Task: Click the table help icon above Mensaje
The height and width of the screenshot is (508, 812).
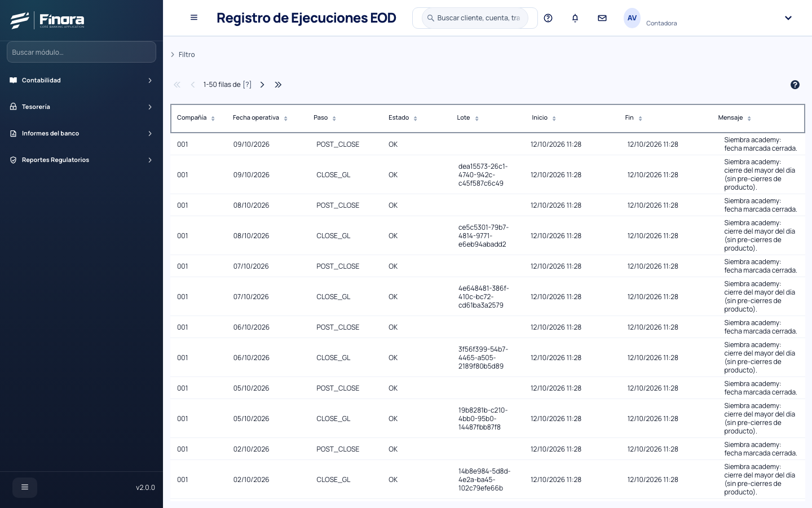Action: pyautogui.click(x=795, y=85)
